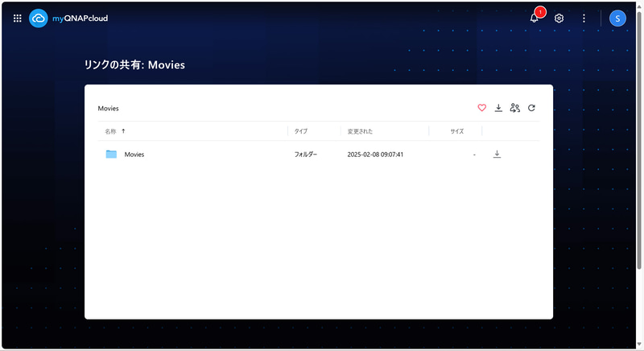The height and width of the screenshot is (351, 644).
Task: Click the myQNAPcloud title text
Action: [80, 19]
